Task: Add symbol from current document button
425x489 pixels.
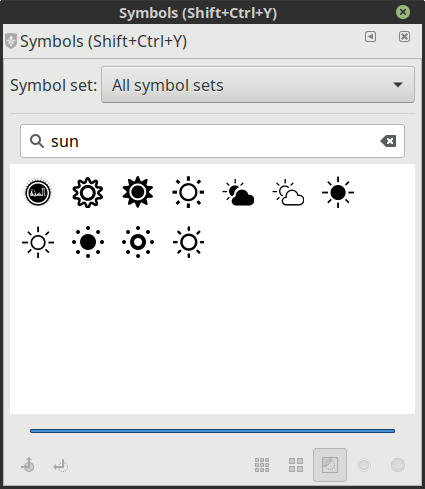Action: pos(27,465)
